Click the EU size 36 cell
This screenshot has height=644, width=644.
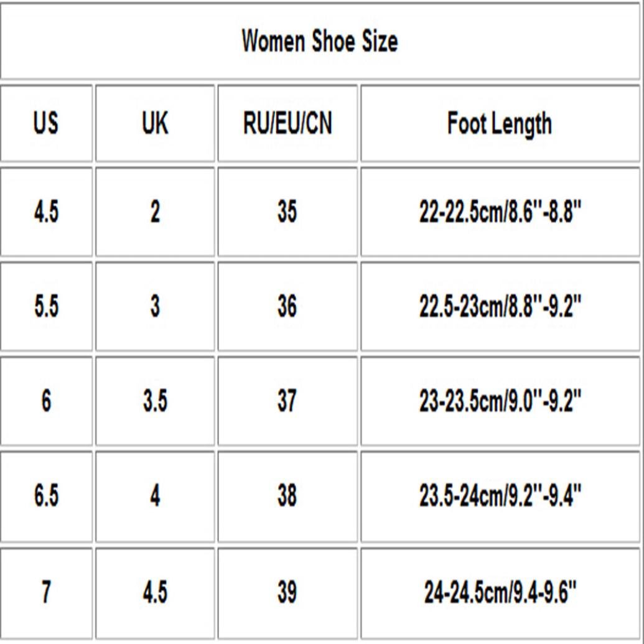287,307
